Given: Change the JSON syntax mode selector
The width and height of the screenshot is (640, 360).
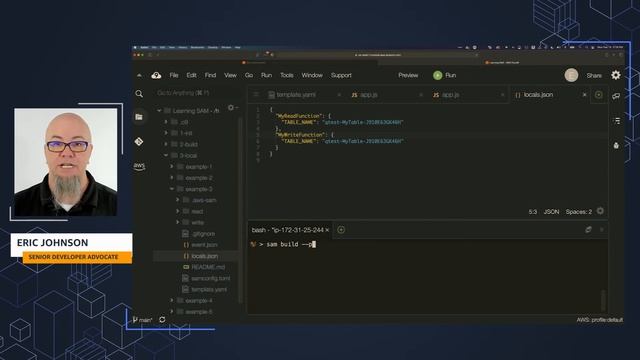Looking at the screenshot, I should pyautogui.click(x=551, y=211).
